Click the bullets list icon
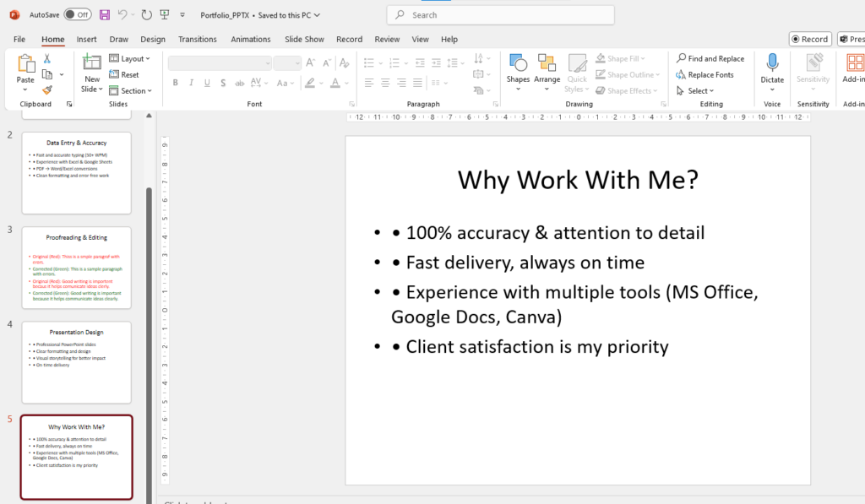Viewport: 865px width, 504px height. tap(369, 63)
